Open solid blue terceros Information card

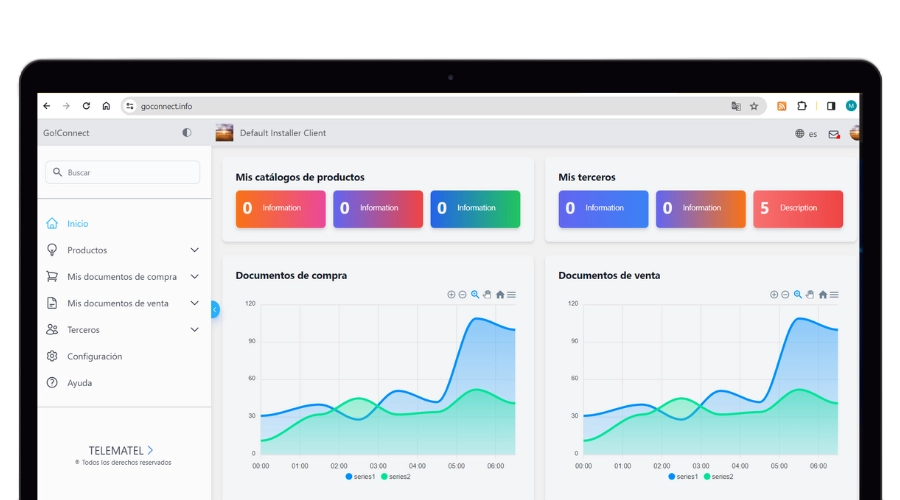(x=603, y=209)
